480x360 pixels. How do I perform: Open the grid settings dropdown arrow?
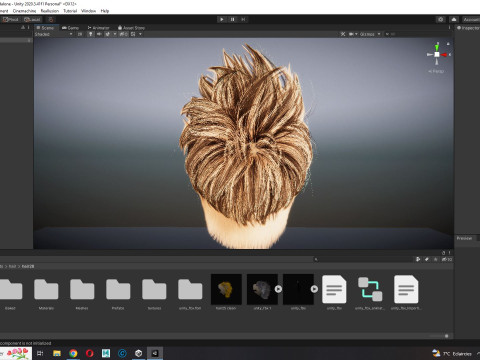point(140,34)
